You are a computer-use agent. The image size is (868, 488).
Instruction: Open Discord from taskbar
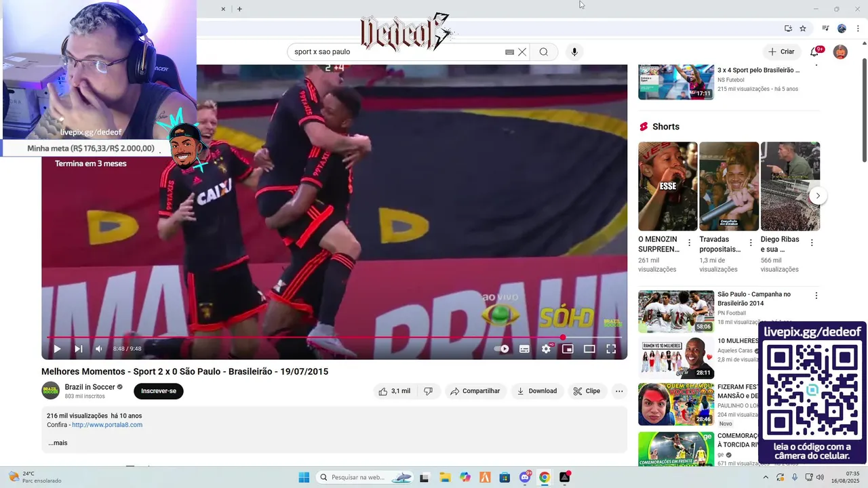525,477
